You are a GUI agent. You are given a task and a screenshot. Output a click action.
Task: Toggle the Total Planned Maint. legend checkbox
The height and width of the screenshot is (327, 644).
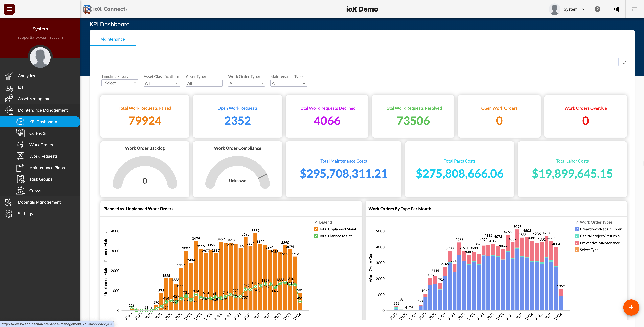point(316,236)
